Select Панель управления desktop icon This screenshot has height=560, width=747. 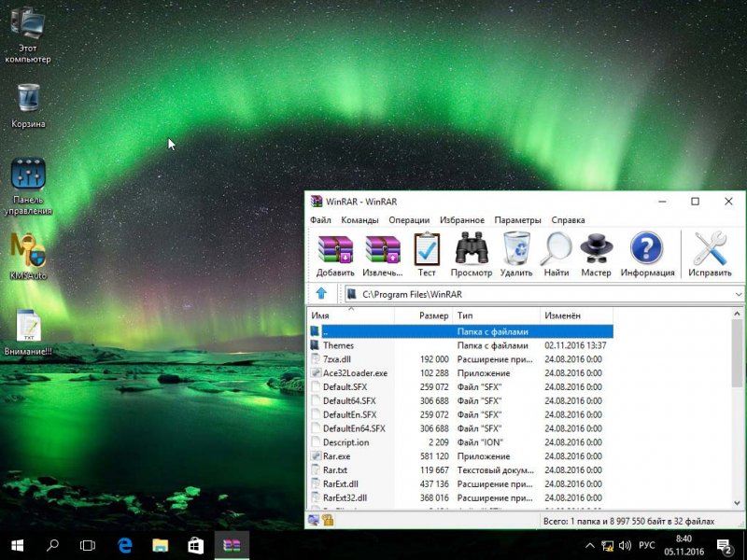point(28,187)
